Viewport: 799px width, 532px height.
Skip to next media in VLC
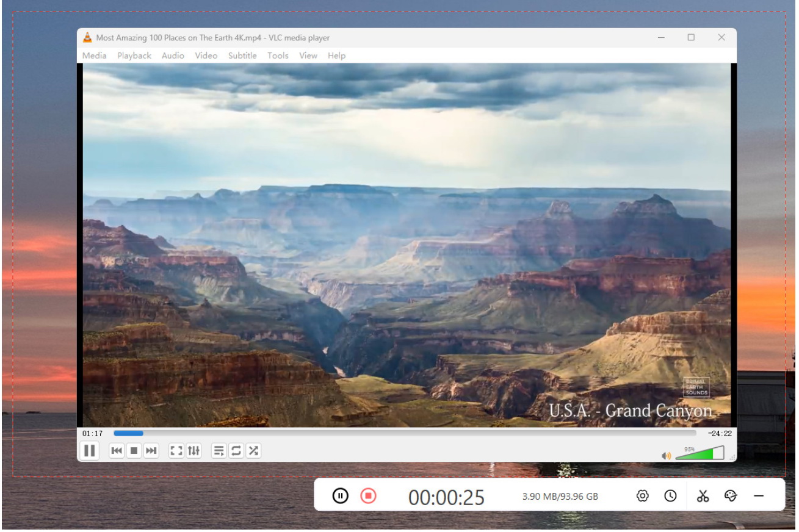[x=151, y=451]
